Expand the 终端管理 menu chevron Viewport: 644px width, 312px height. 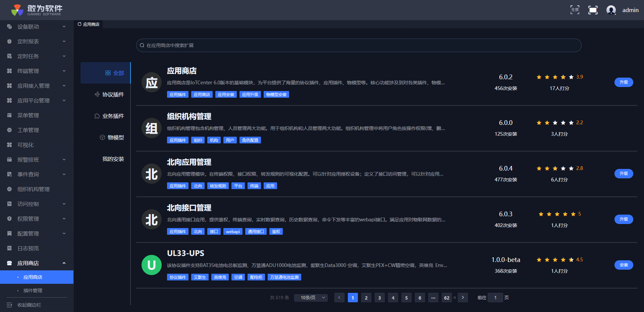(x=64, y=71)
